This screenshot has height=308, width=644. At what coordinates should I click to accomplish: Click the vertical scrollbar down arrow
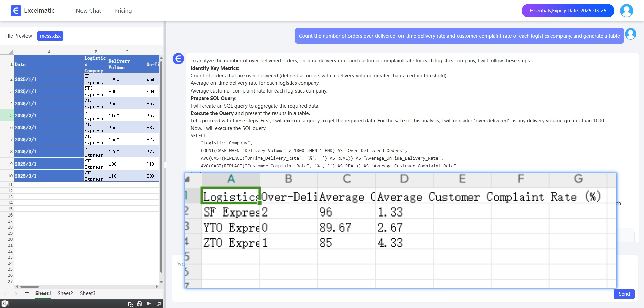(x=161, y=282)
